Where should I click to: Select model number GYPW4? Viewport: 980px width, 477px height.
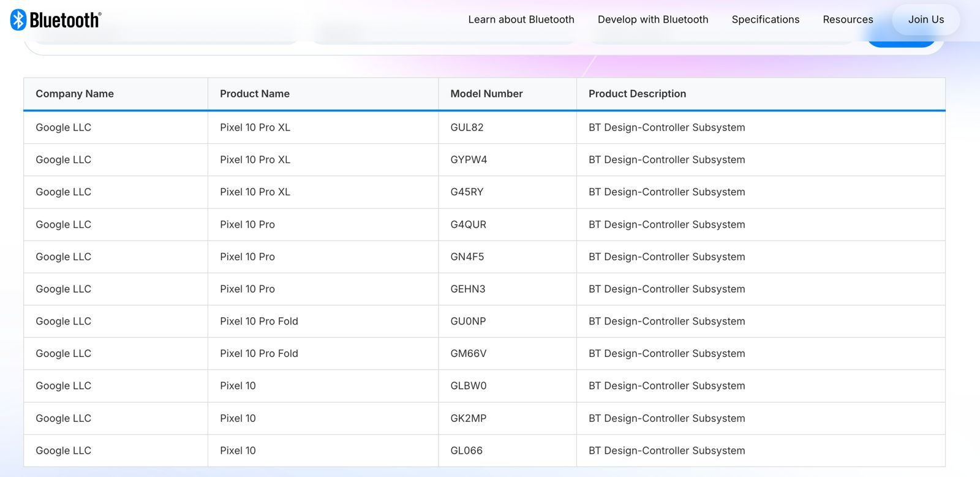tap(469, 160)
